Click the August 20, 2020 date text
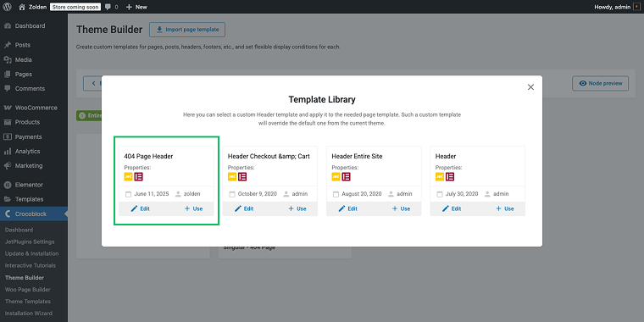 tap(362, 194)
